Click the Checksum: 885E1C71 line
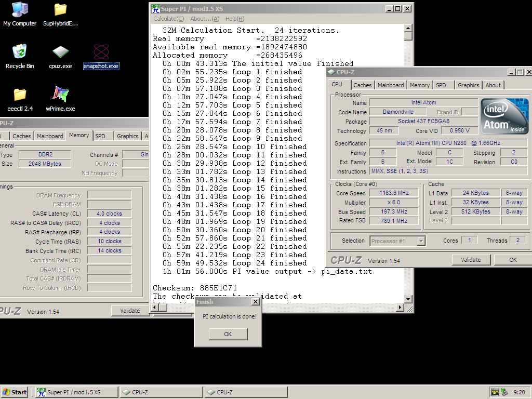Image resolution: width=532 pixels, height=399 pixels. (195, 288)
